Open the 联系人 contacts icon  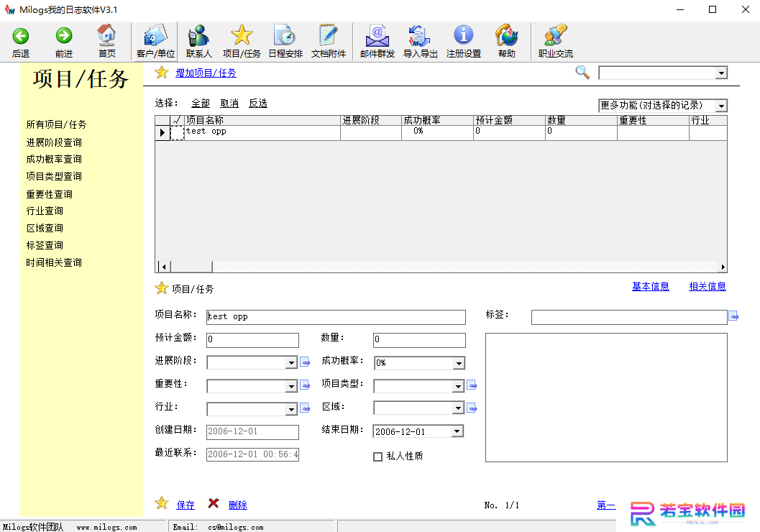[198, 36]
